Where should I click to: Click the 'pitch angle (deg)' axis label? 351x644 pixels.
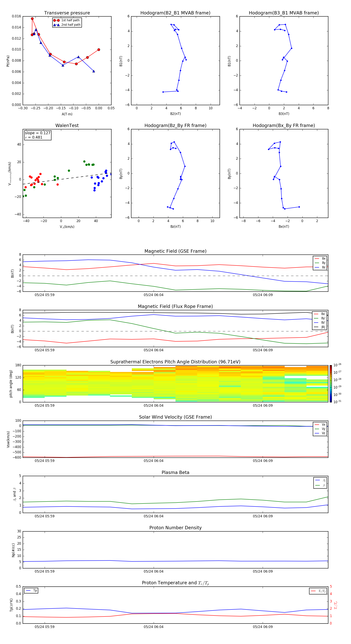point(11,384)
